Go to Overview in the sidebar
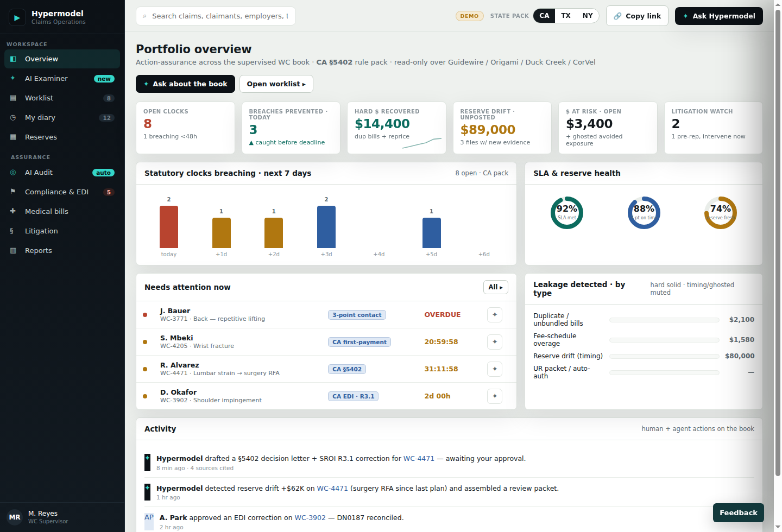Image resolution: width=782 pixels, height=532 pixels. (x=62, y=59)
